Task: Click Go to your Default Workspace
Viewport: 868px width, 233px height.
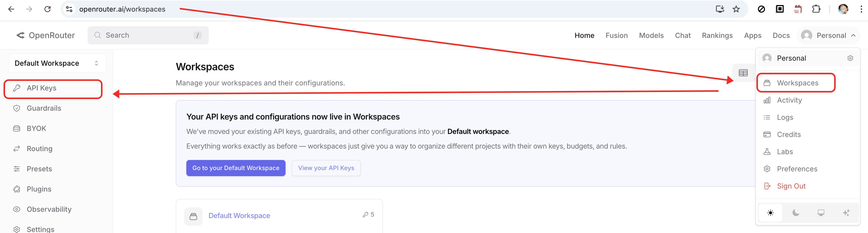Action: click(236, 168)
